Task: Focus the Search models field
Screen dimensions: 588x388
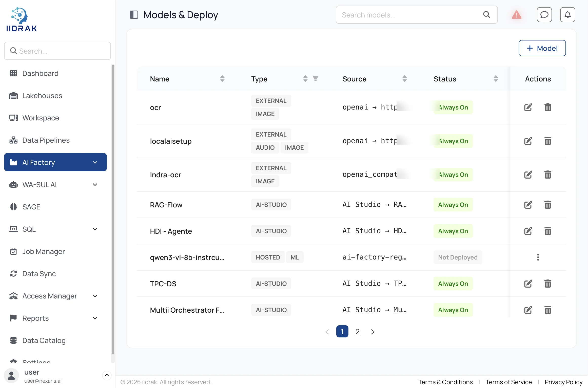Action: (x=417, y=15)
